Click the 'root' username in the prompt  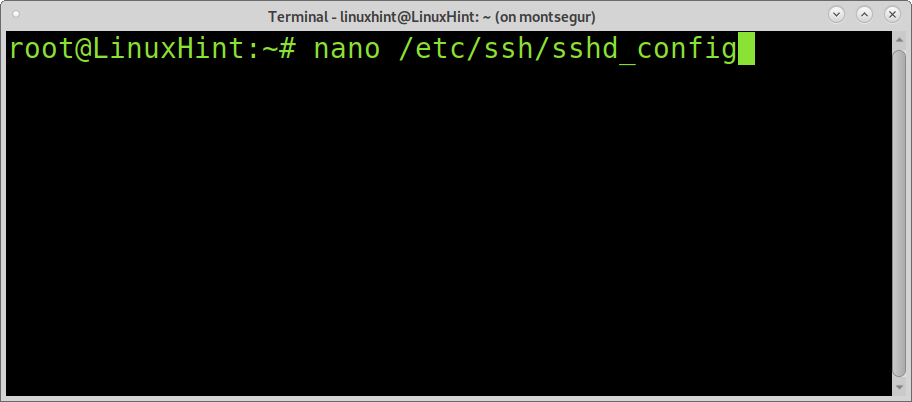point(43,49)
